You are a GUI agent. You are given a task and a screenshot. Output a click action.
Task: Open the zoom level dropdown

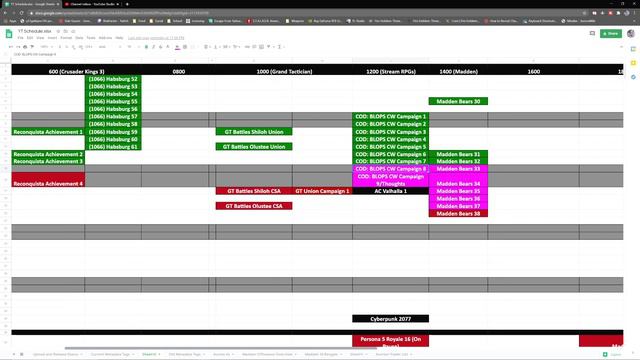click(46, 47)
